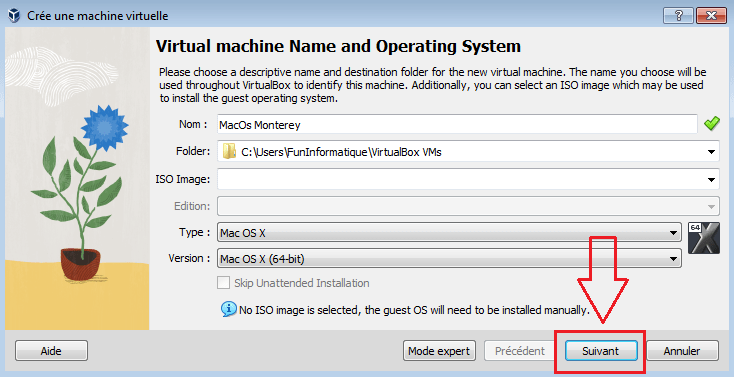This screenshot has height=378, width=734.
Task: Click the blue information icon
Action: point(228,309)
